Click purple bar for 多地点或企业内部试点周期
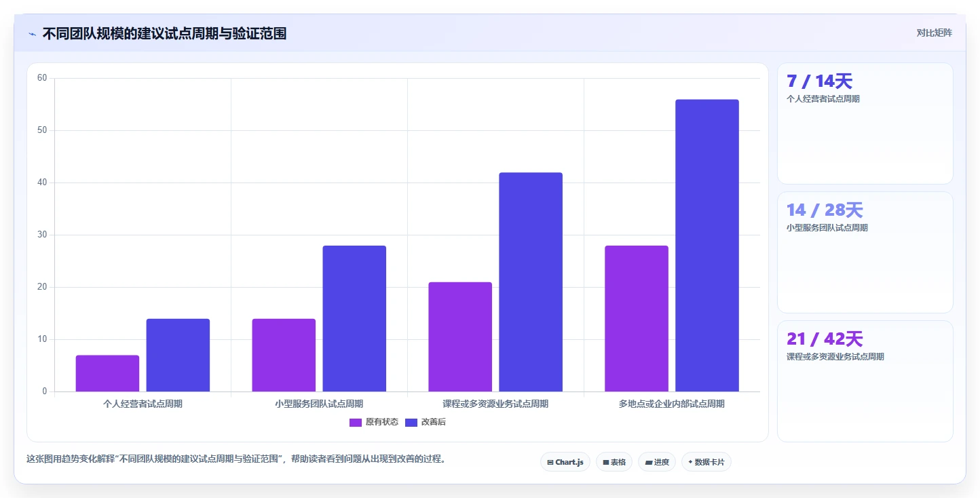The height and width of the screenshot is (498, 980). (x=637, y=318)
